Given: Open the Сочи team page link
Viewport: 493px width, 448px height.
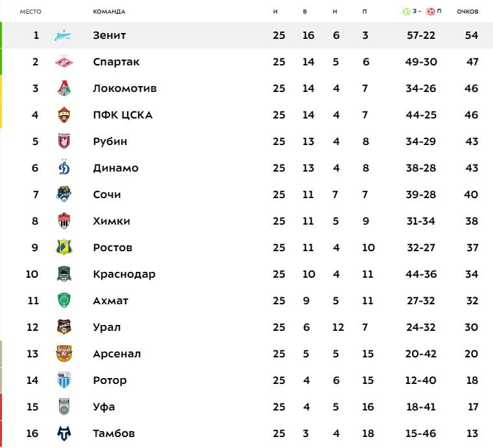Looking at the screenshot, I should click(107, 194).
